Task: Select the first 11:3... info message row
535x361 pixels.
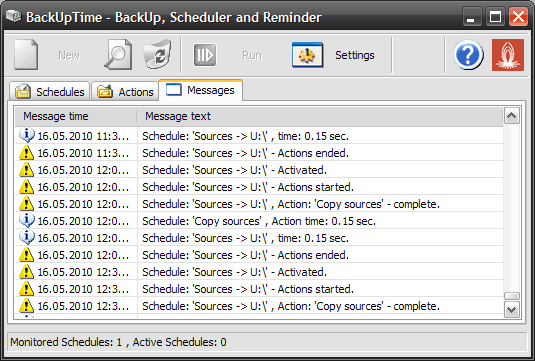Action: click(259, 136)
